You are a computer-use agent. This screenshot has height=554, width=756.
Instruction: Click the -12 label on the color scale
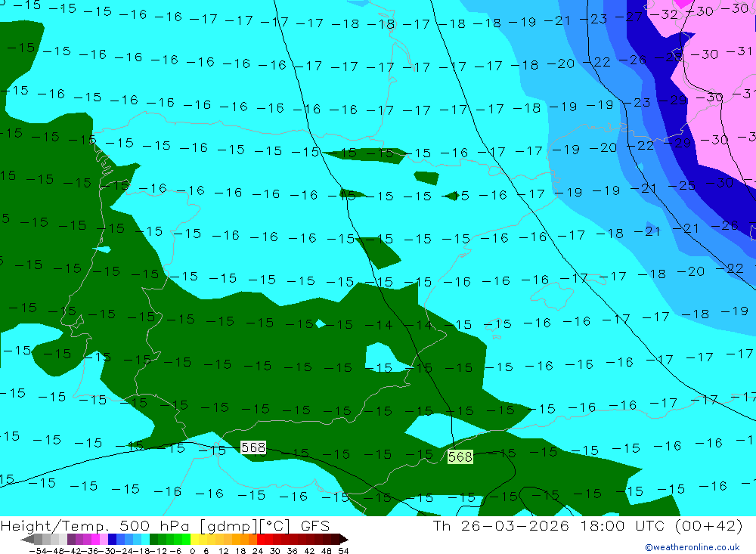coord(158,551)
